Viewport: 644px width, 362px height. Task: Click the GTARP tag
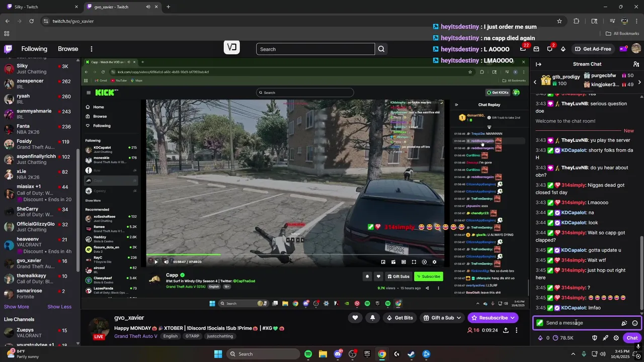(x=192, y=336)
